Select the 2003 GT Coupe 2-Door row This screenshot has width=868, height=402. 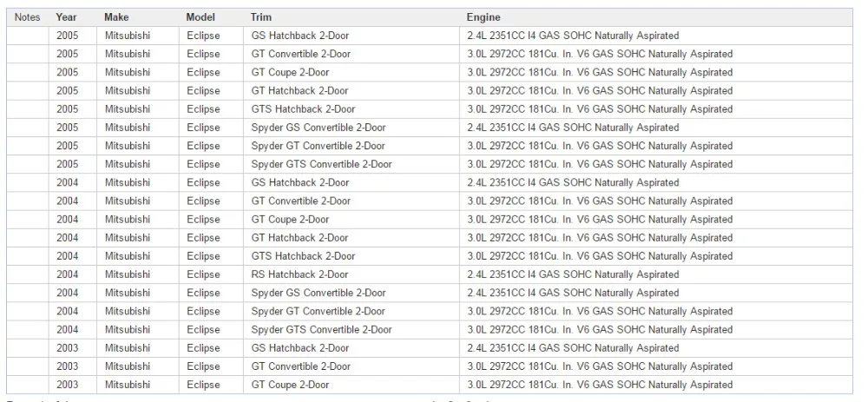pos(431,385)
